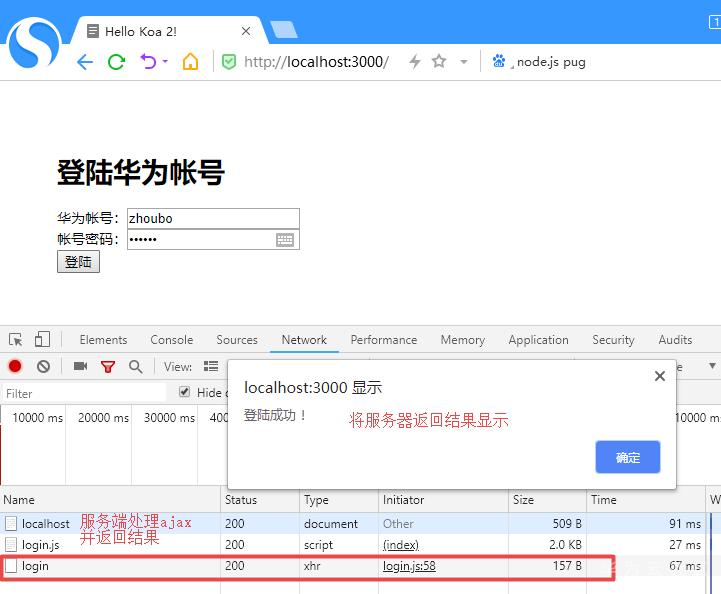Switch to the Elements tab
This screenshot has width=721, height=594.
coord(103,340)
